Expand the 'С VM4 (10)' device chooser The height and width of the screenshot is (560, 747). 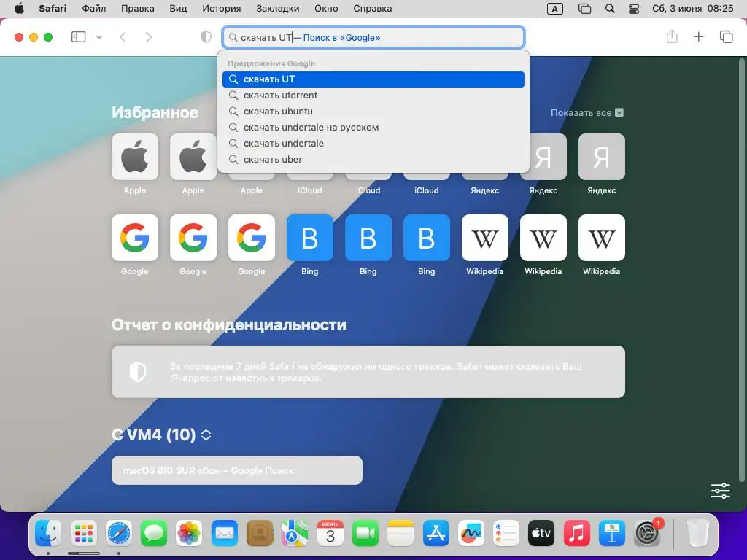tap(206, 435)
